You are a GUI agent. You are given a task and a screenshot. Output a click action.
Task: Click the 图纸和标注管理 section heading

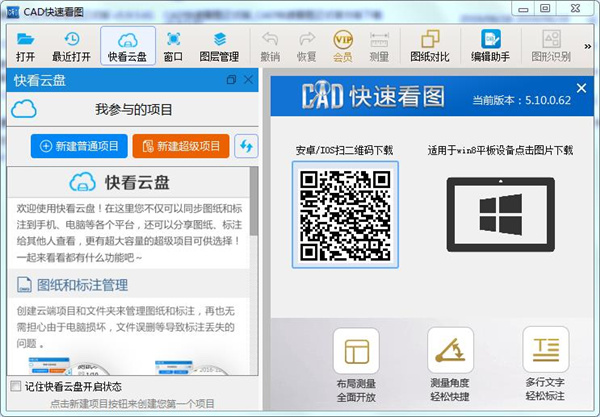point(82,285)
